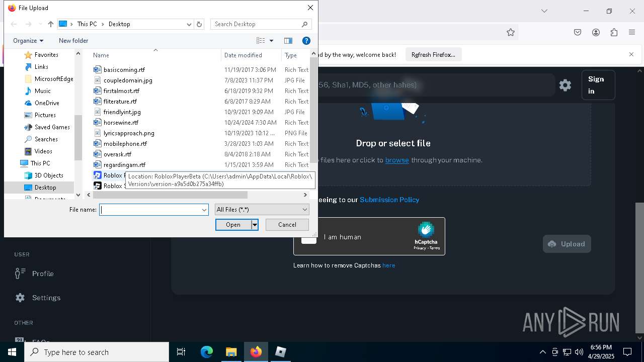Select Pictures in navigation tree

(45, 115)
